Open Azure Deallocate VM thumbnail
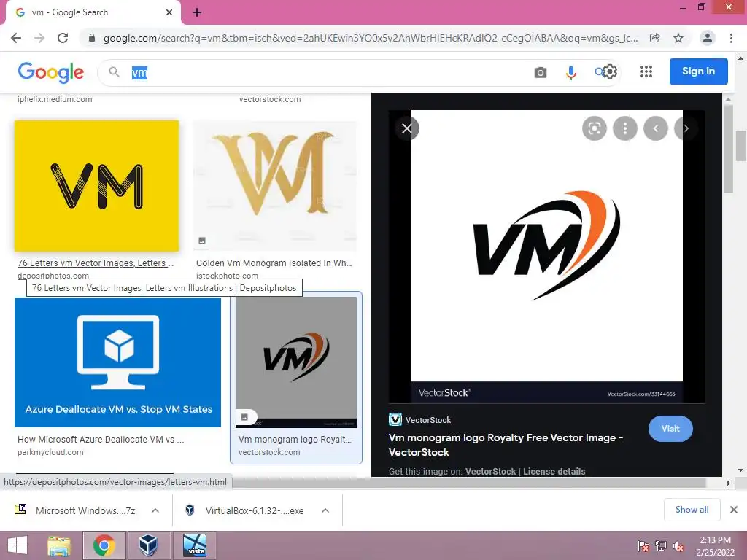Screen dimensions: 747x560 (x=117, y=362)
